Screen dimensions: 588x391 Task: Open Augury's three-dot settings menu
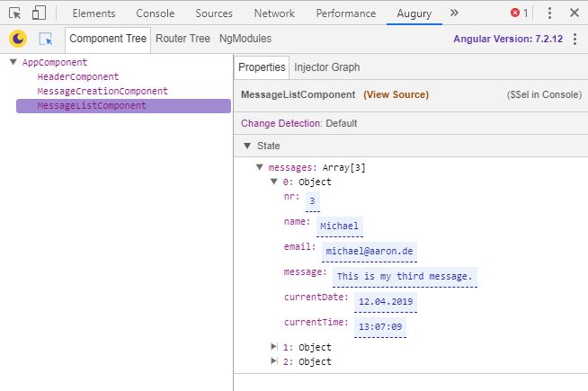pos(575,40)
